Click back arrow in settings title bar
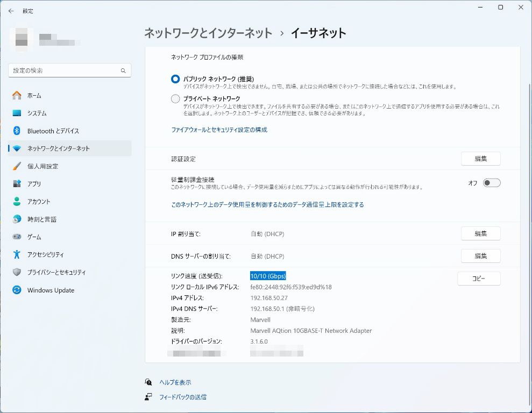Viewport: 532px width, 413px height. pos(11,11)
